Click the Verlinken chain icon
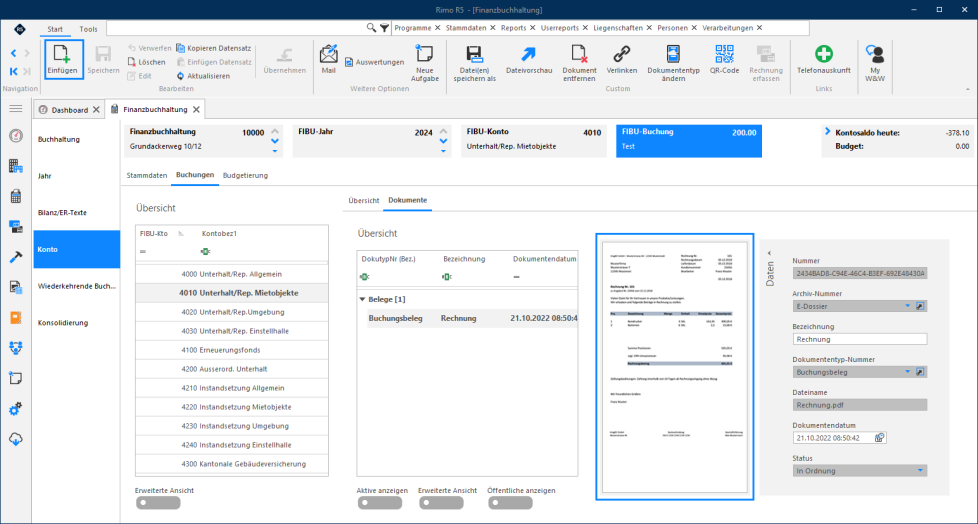 click(x=622, y=54)
